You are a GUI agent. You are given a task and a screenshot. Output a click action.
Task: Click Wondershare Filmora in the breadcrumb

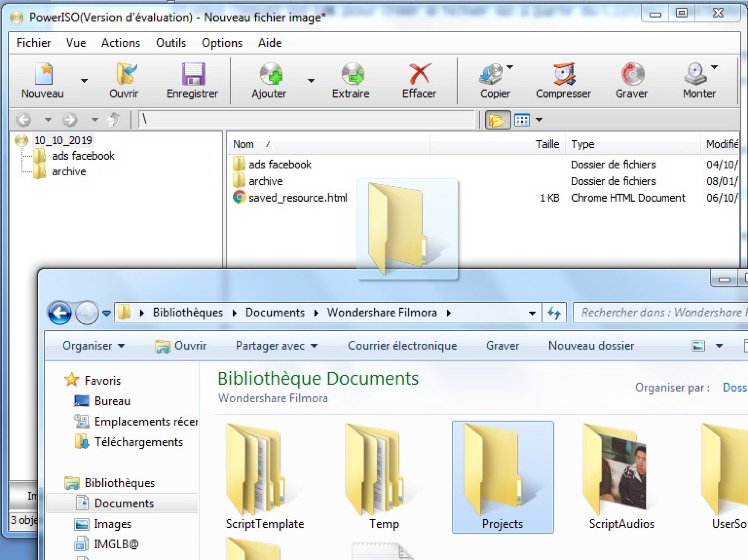[x=382, y=313]
